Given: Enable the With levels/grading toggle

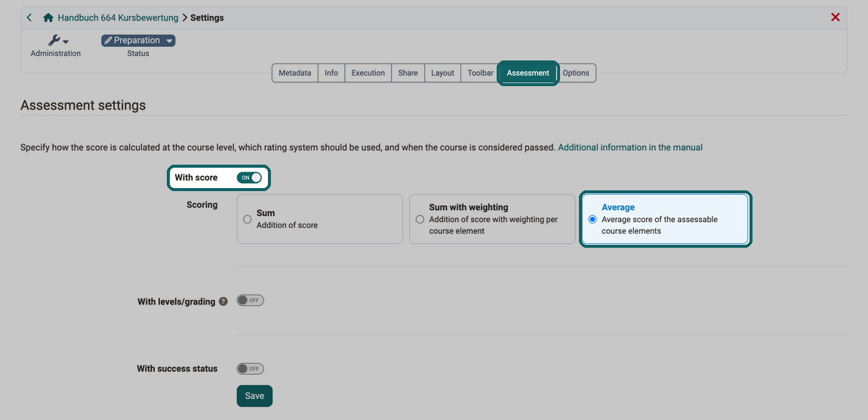Looking at the screenshot, I should [251, 301].
